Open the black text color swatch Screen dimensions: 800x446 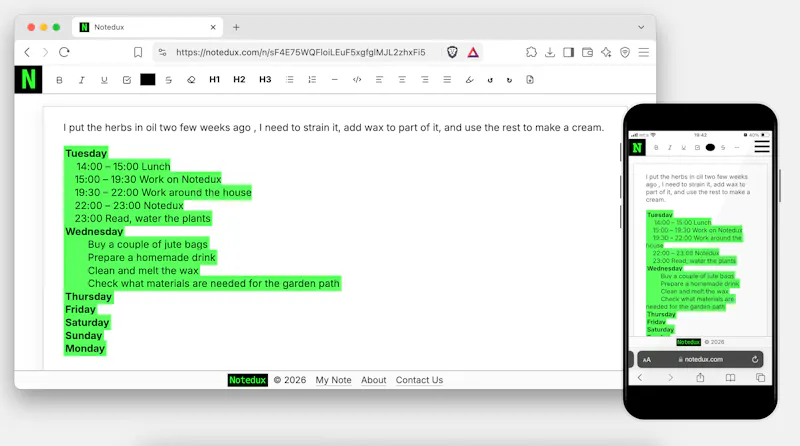(x=148, y=80)
